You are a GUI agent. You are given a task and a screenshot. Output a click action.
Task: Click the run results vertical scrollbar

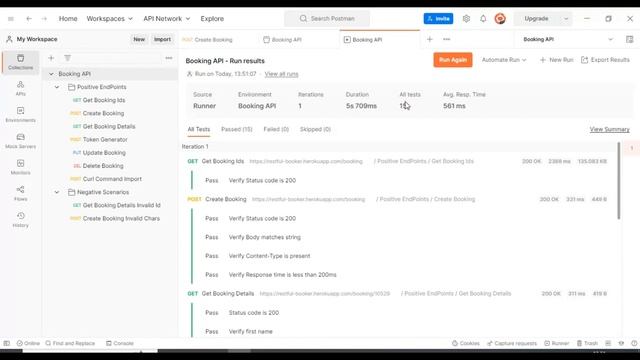point(619,180)
